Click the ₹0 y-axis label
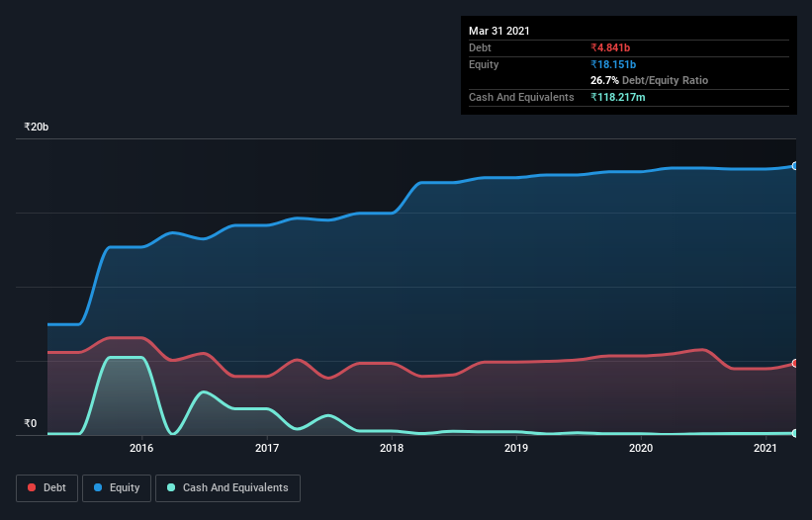 [x=31, y=423]
